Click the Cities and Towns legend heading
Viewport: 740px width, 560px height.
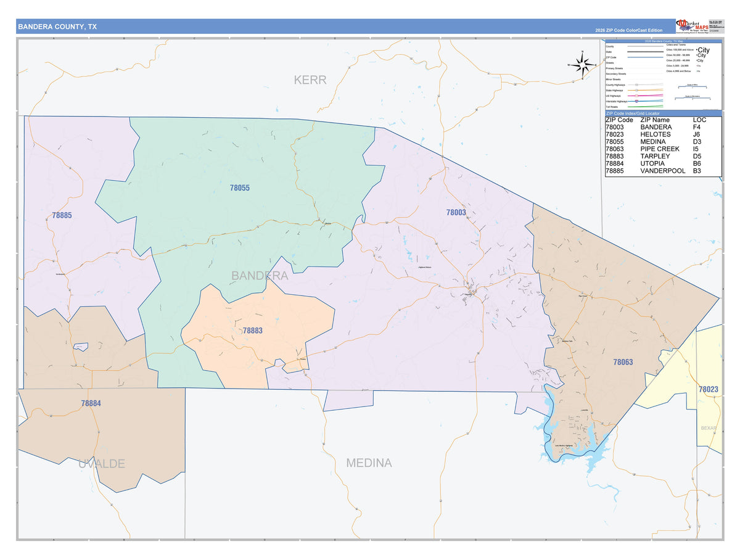click(x=676, y=45)
